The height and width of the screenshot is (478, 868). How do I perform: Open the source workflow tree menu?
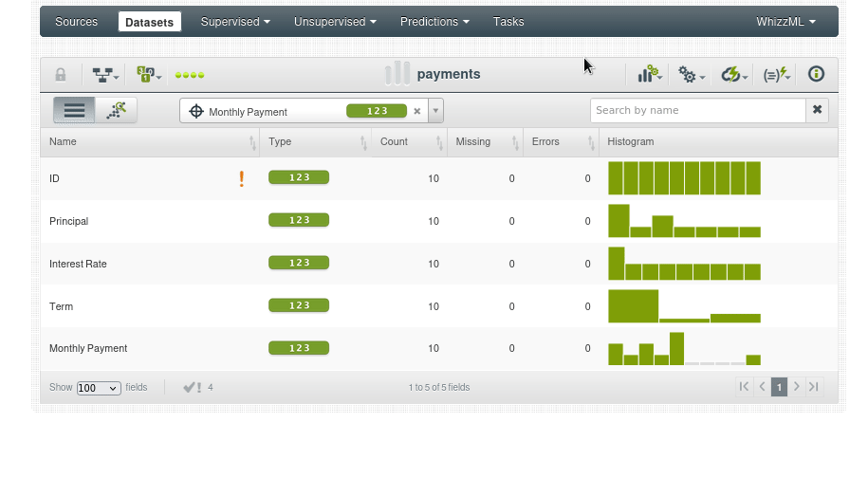click(x=103, y=75)
